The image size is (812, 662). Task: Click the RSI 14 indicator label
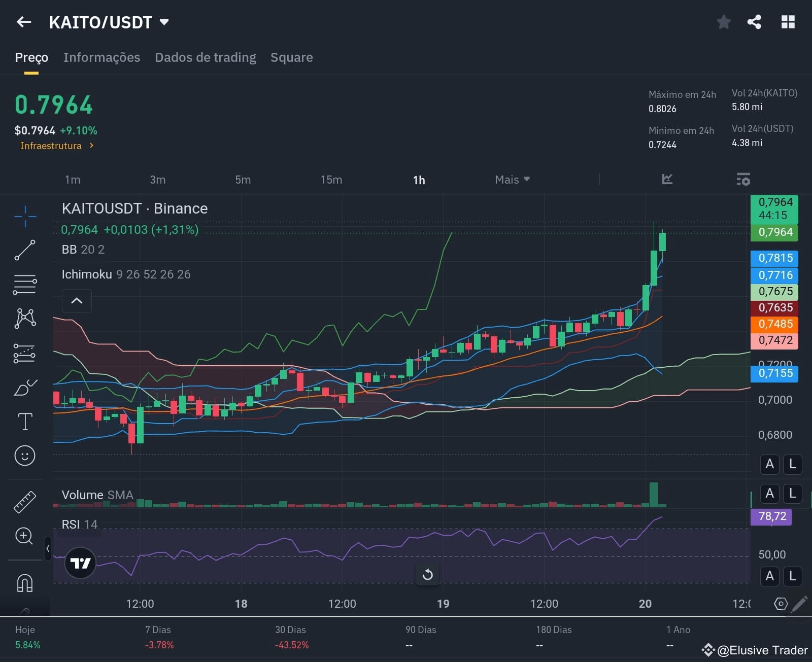[x=80, y=524]
